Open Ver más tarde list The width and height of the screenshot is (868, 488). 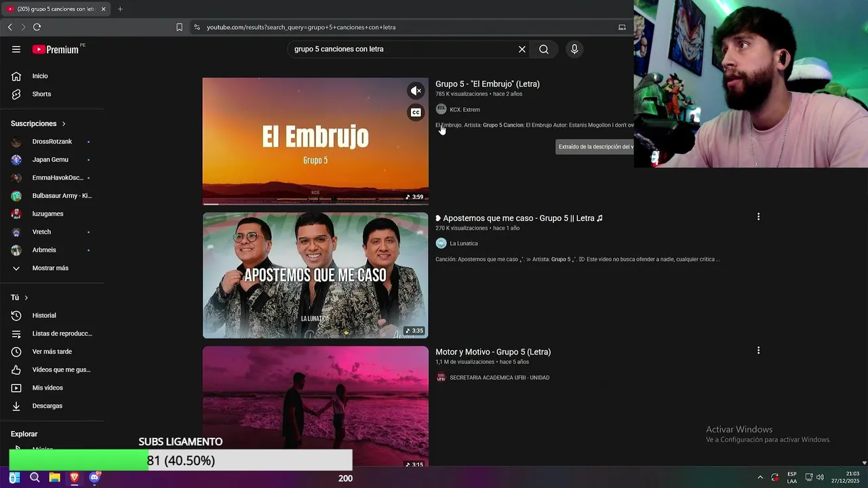(x=52, y=352)
